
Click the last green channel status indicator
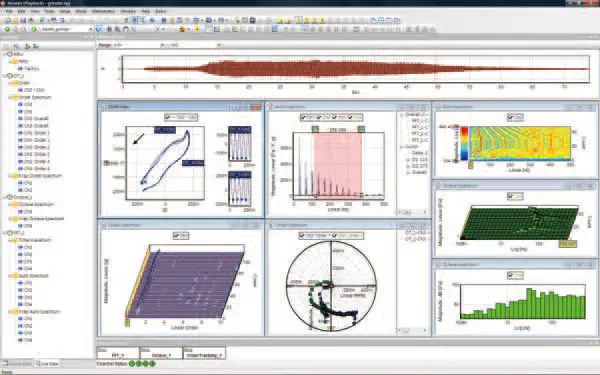152,364
